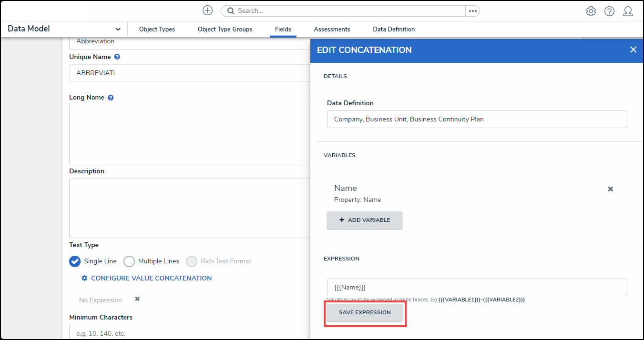Screen dimensions: 644x340
Task: Open the Data Definition selection field
Action: [477, 120]
